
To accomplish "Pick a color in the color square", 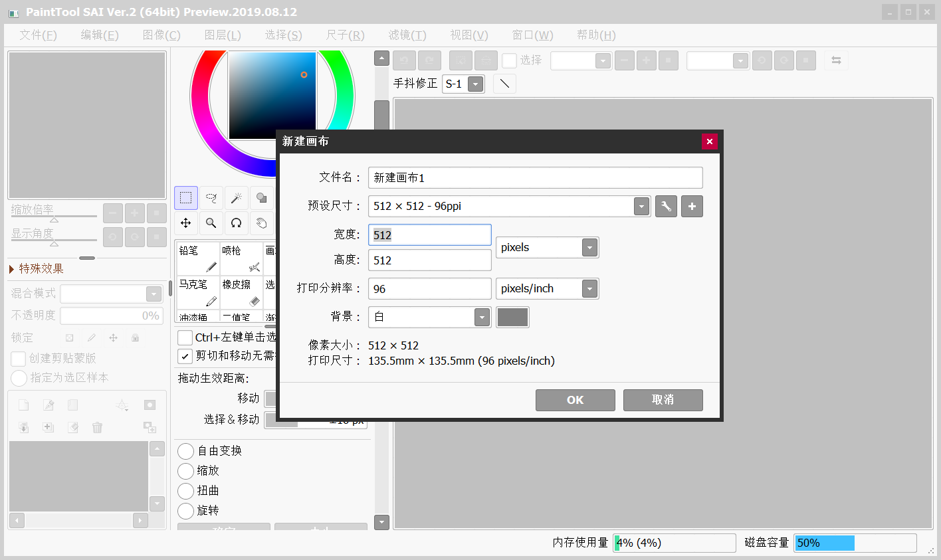I will click(x=272, y=96).
